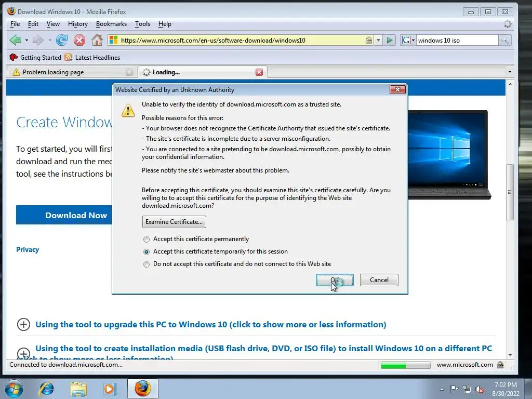Click the Firefox taskbar button
This screenshot has width=532, height=399.
[143, 389]
